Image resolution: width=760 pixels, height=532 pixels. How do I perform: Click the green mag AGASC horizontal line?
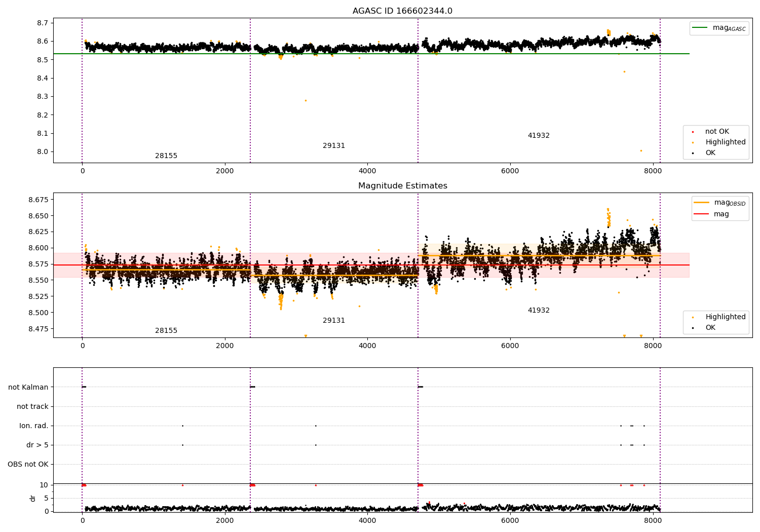(x=371, y=54)
